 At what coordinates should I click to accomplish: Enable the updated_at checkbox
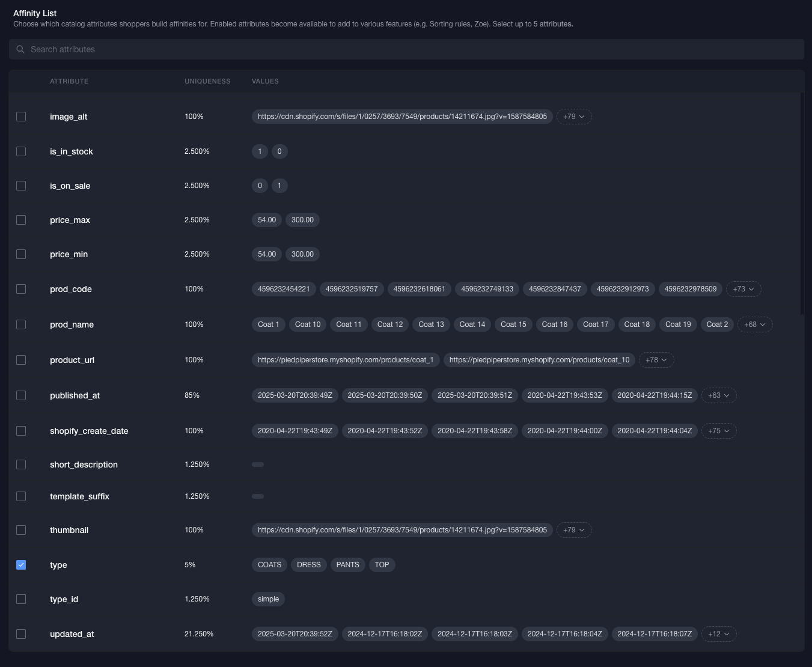coord(21,634)
